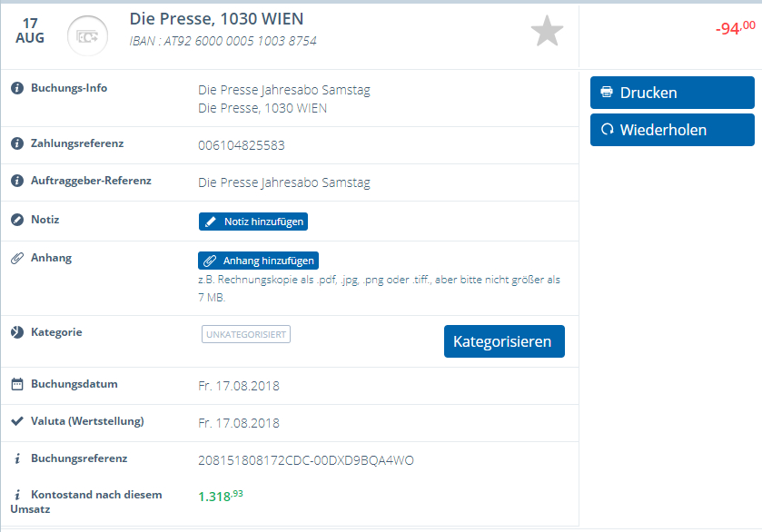Repeat the payment with Wiederholen button
This screenshot has height=532, width=762.
pyautogui.click(x=672, y=130)
